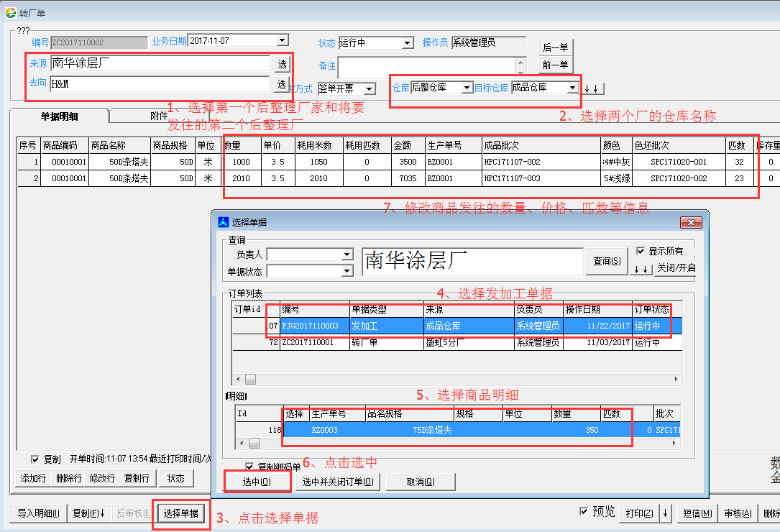780x532 pixels.
Task: Click the 删除行 button
Action: 68,478
